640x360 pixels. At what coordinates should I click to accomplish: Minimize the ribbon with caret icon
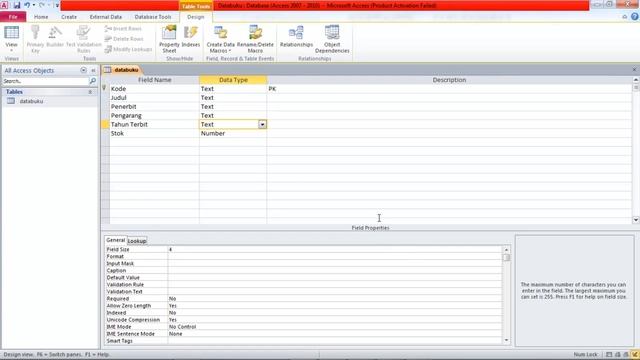tap(624, 17)
